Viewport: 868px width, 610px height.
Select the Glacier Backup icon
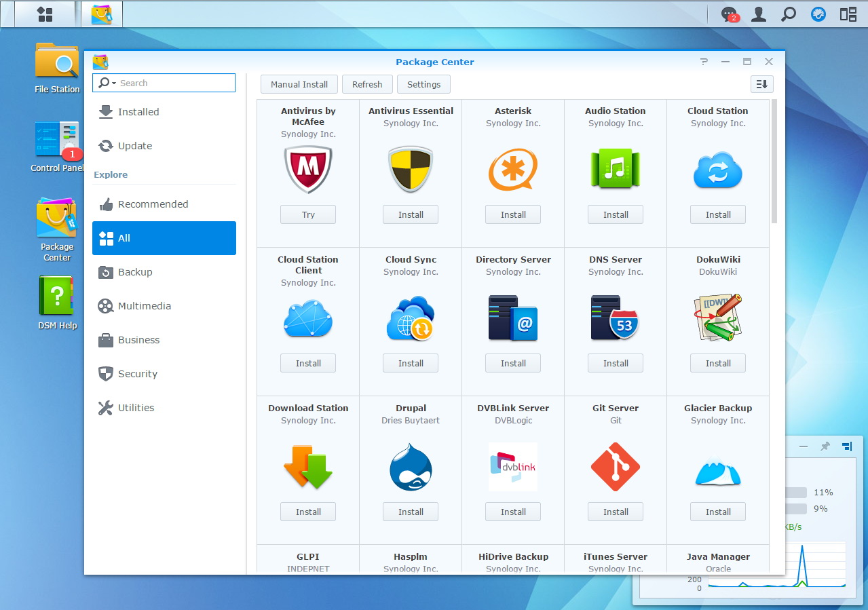[x=718, y=471]
